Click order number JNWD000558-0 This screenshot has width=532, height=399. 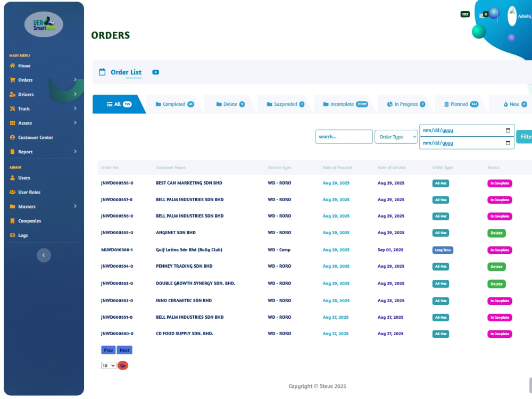tap(117, 183)
